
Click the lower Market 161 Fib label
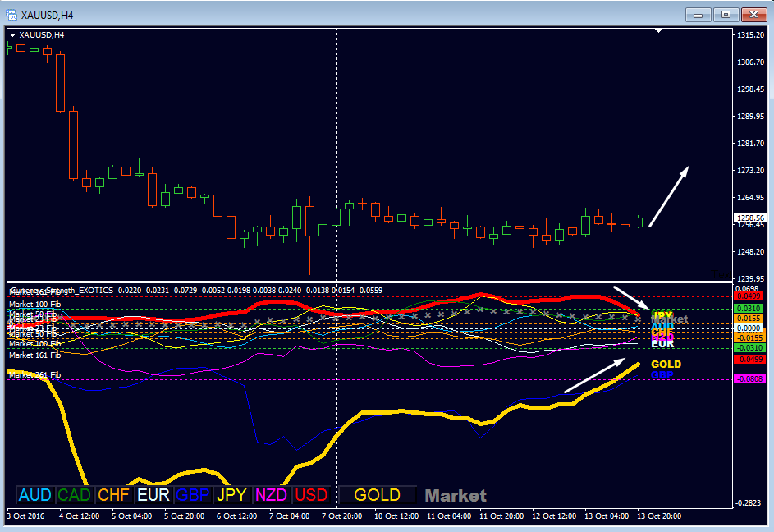[x=35, y=355]
